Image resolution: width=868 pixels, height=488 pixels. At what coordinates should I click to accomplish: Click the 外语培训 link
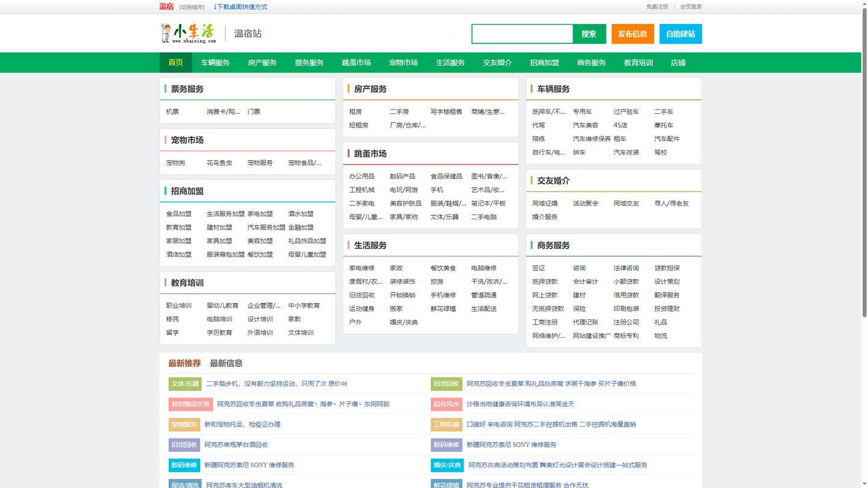pos(260,333)
